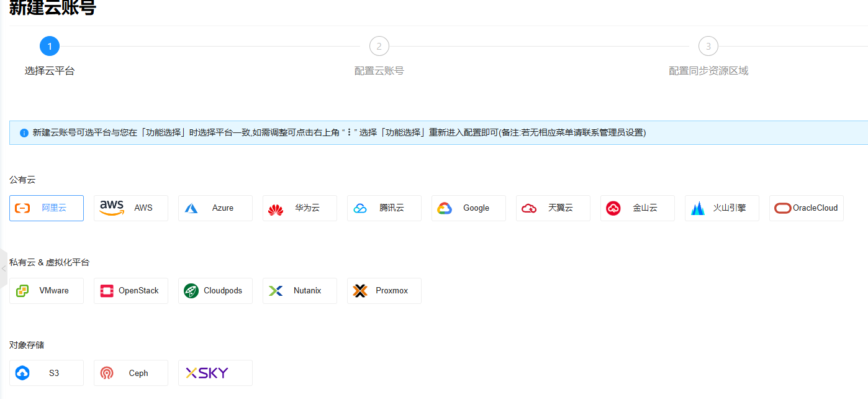Open step 3 配置同步资源区域
Viewport: 868px width, 399px height.
click(708, 45)
